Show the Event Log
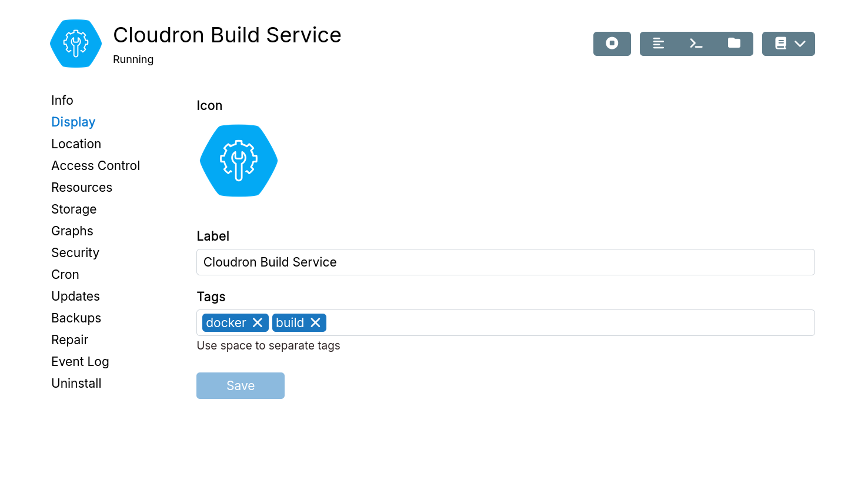This screenshot has width=868, height=486. coord(80,361)
